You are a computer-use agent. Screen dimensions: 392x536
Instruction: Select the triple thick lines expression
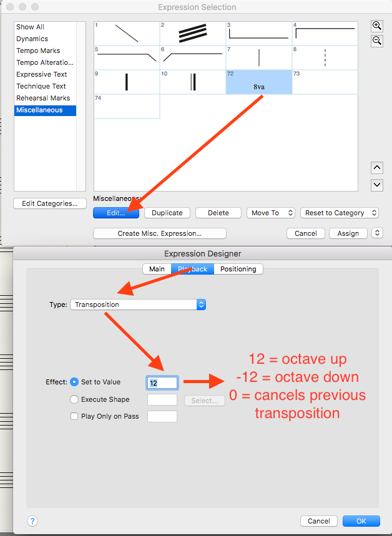[x=192, y=34]
